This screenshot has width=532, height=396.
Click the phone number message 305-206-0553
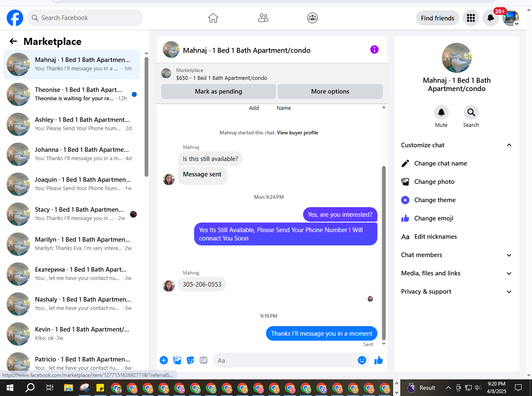pos(202,285)
